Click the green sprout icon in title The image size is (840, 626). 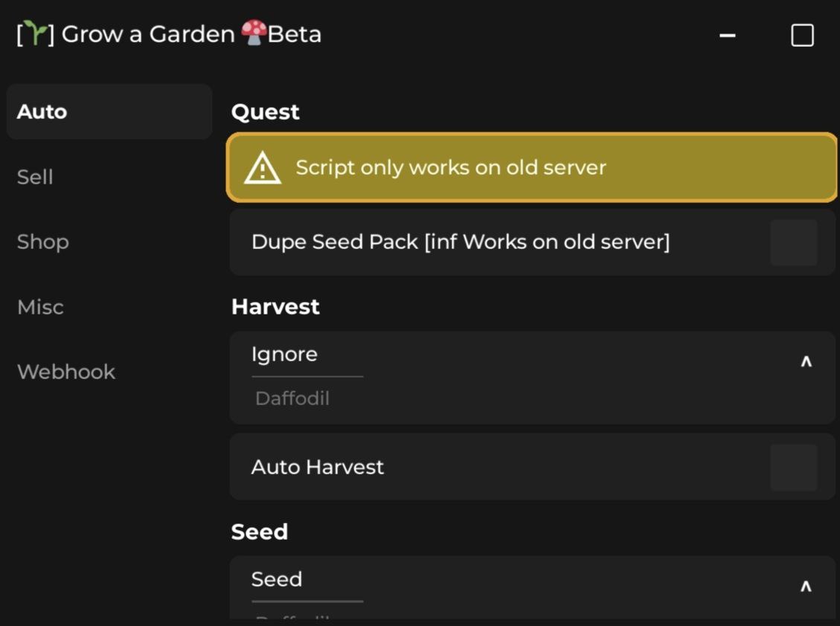click(x=36, y=34)
